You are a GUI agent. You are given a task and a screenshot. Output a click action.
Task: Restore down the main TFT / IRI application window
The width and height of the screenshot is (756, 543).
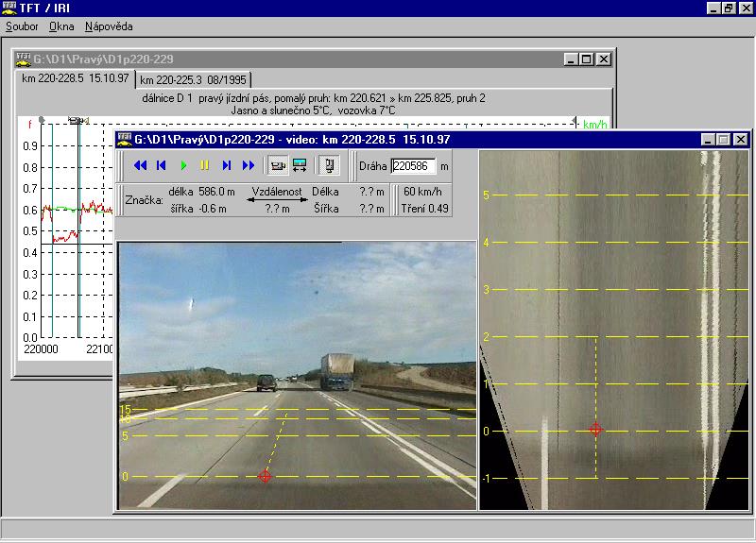(729, 8)
